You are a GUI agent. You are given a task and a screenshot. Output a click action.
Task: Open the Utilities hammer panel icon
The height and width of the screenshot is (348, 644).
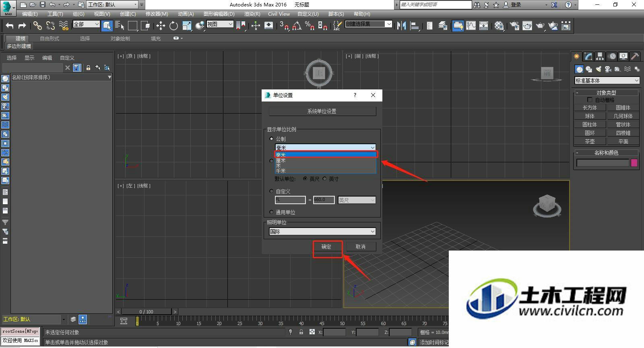635,56
